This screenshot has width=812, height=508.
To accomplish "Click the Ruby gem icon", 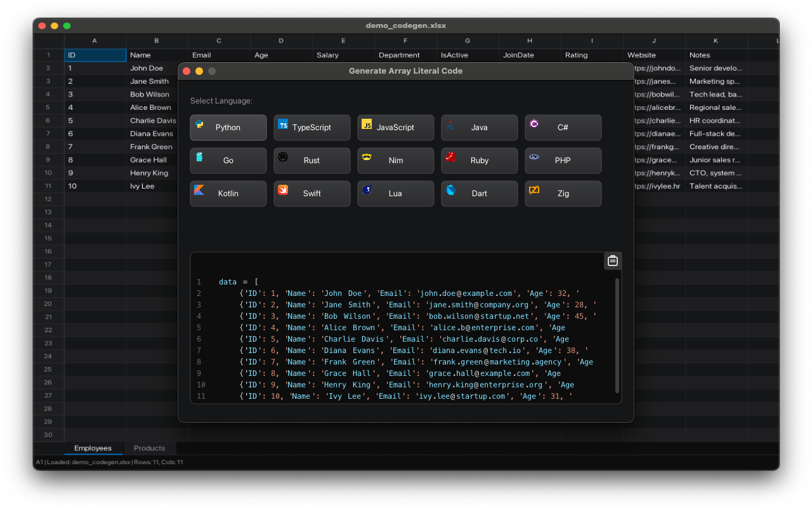I will [450, 157].
